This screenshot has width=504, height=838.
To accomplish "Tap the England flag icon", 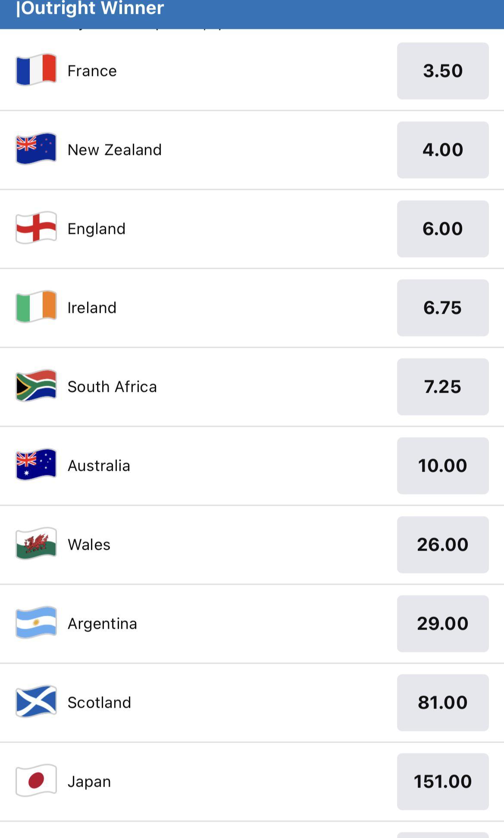I will pos(36,228).
